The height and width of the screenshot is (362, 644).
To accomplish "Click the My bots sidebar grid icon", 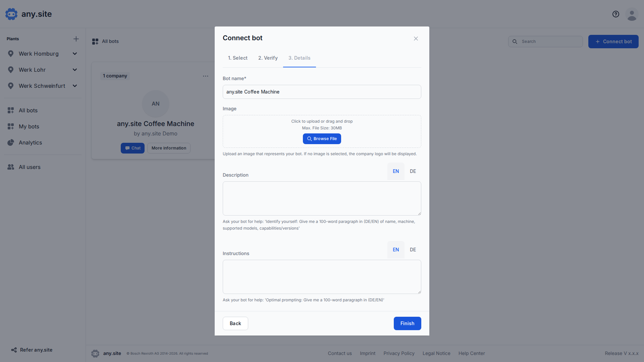I will (11, 126).
